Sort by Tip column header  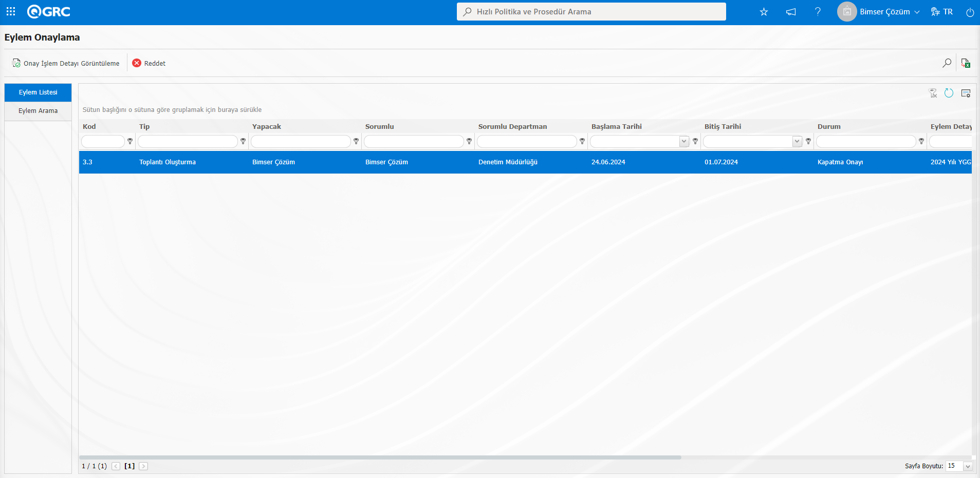point(144,127)
